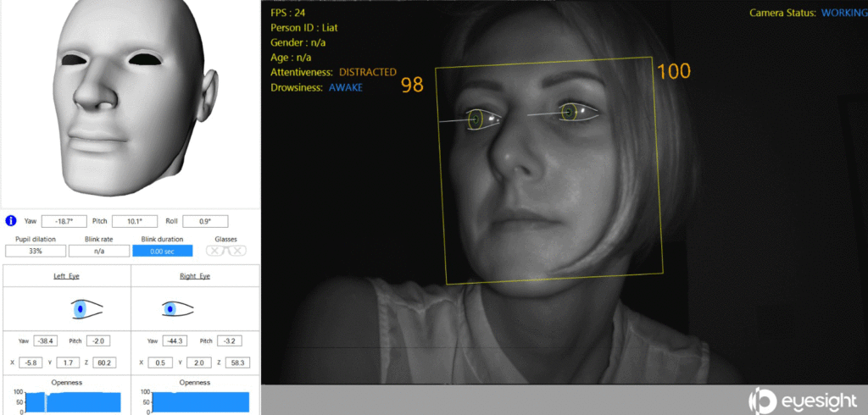Viewport: 868px width, 415px height.
Task: Click the Left Eye Z value field
Action: pyautogui.click(x=103, y=362)
